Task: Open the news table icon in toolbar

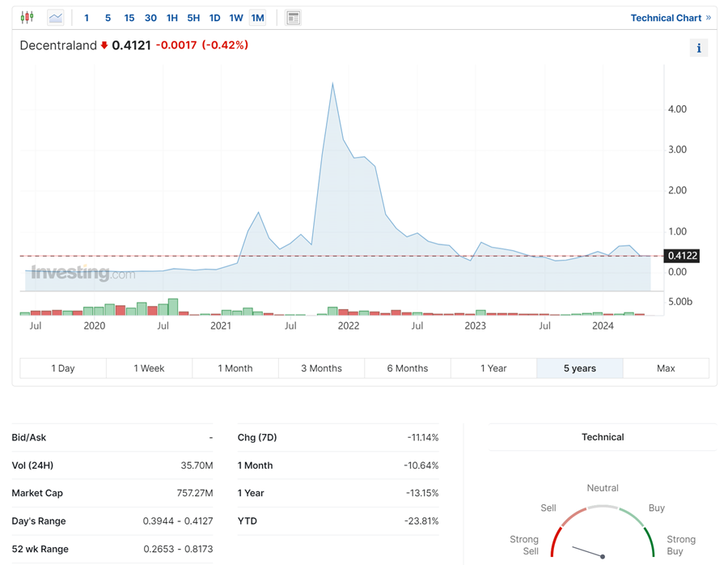Action: [x=294, y=17]
